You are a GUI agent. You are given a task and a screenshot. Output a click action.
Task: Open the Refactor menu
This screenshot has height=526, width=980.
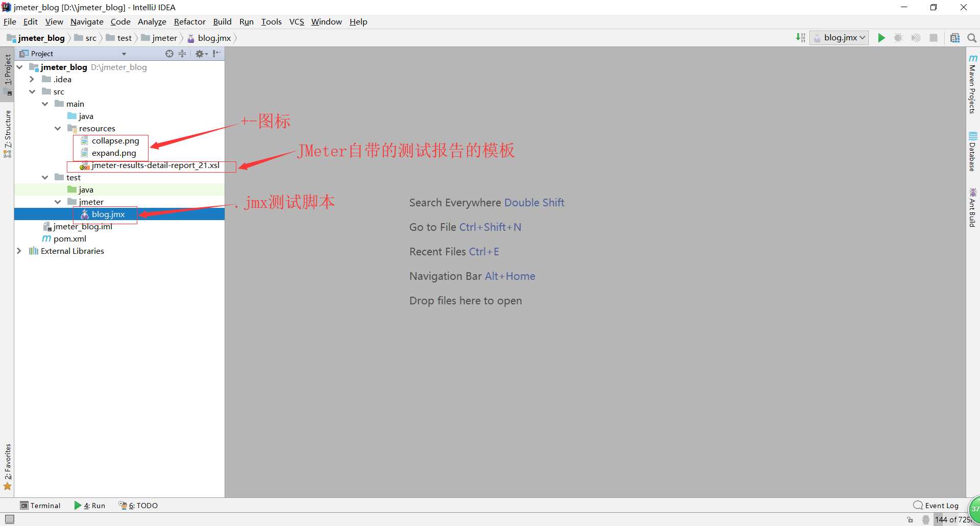coord(189,21)
